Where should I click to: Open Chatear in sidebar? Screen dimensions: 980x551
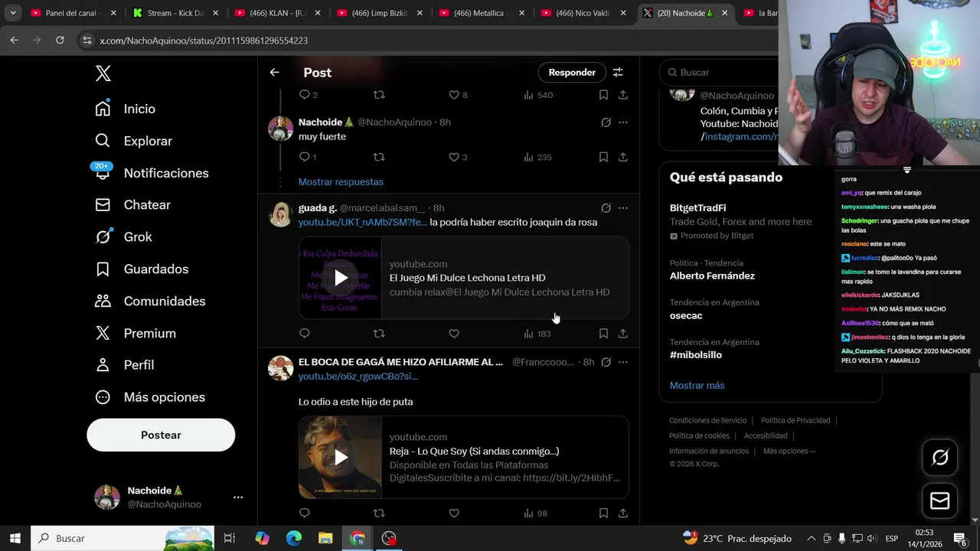pos(132,205)
